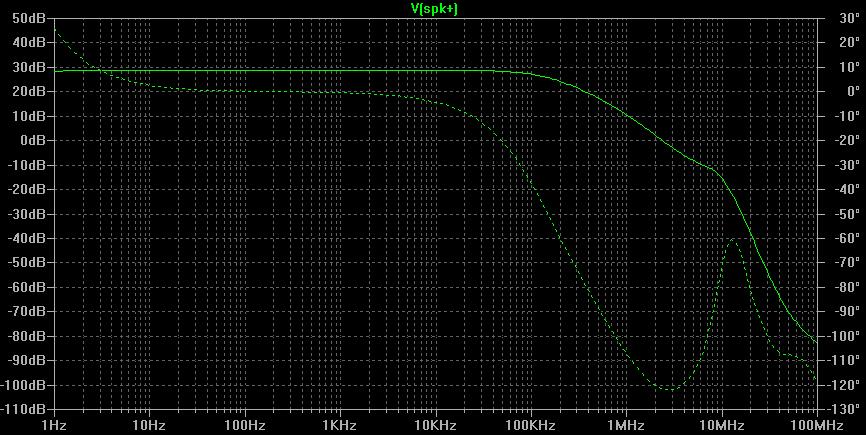Click the -90dB magnitude axis label

tap(25, 360)
